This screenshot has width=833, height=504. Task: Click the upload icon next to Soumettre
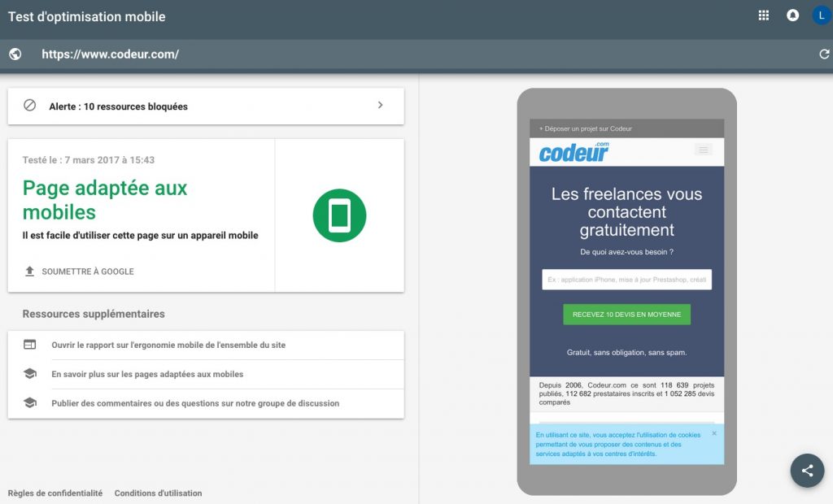pos(30,272)
